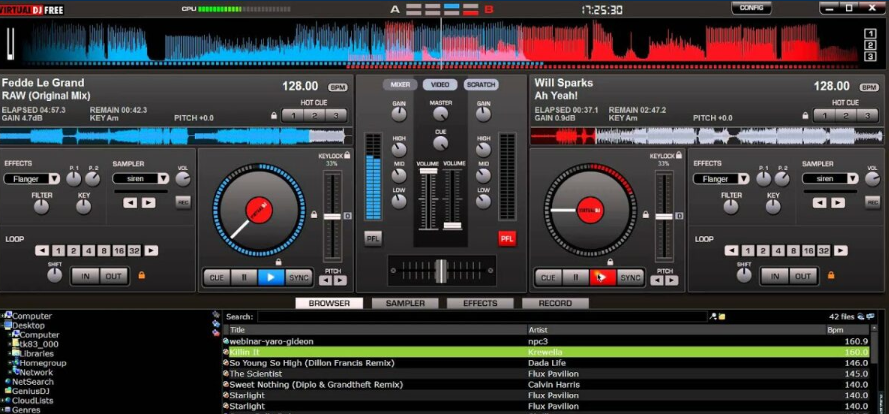The width and height of the screenshot is (889, 414).
Task: Click the search field in the browser
Action: pyautogui.click(x=480, y=316)
